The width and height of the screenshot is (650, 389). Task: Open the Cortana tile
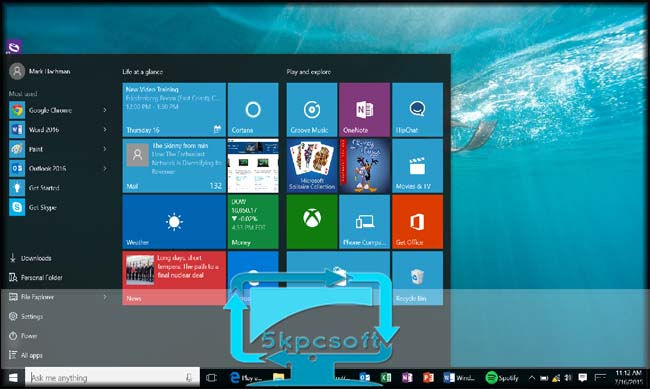(x=253, y=109)
